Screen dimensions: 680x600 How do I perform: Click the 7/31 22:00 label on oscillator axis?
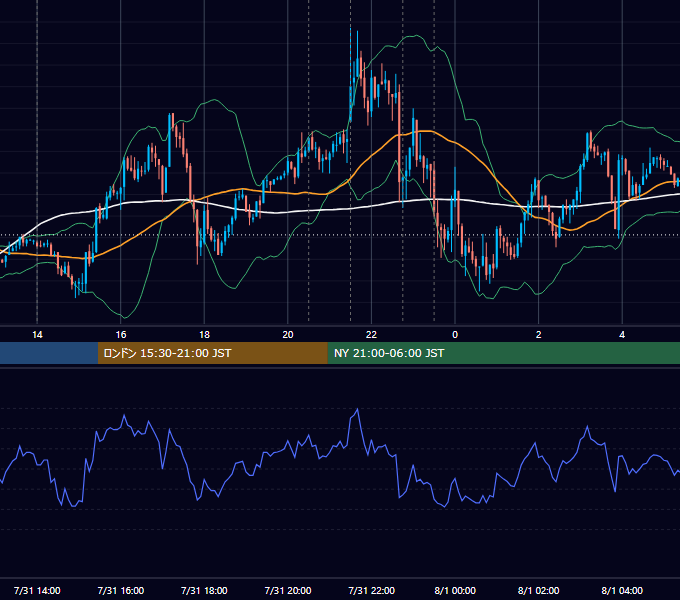click(x=372, y=590)
